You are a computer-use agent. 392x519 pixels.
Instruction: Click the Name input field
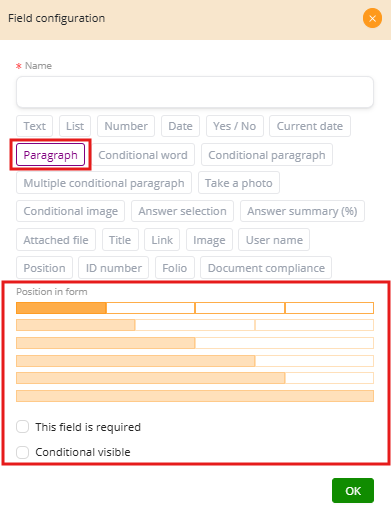pyautogui.click(x=195, y=92)
